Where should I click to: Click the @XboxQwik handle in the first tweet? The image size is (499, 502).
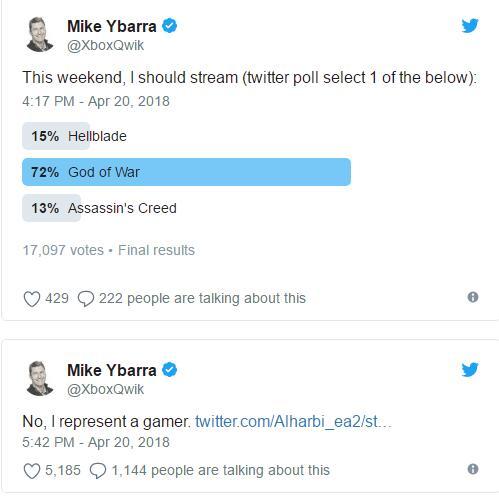105,45
